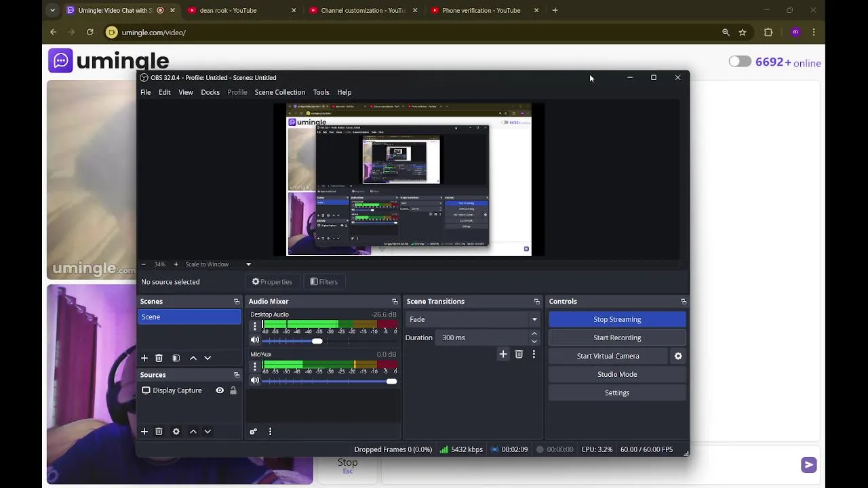The image size is (868, 488).
Task: Undock the Audio Mixer panel icon
Action: click(x=395, y=302)
